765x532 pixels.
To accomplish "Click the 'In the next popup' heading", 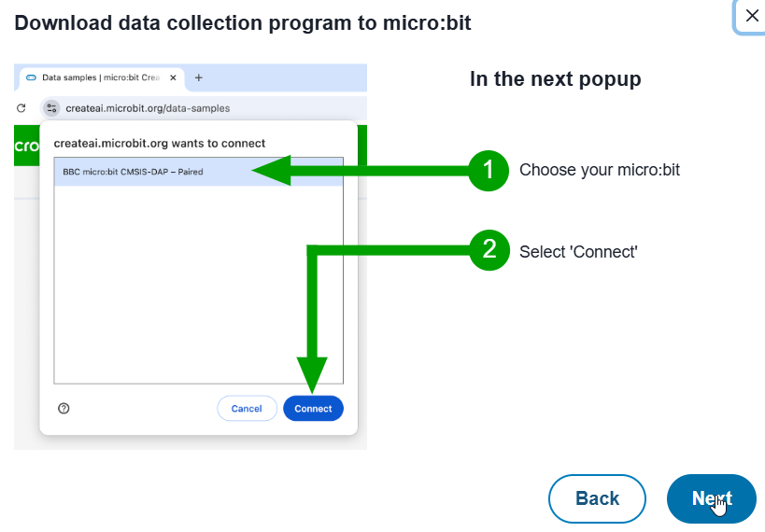I will click(x=555, y=79).
